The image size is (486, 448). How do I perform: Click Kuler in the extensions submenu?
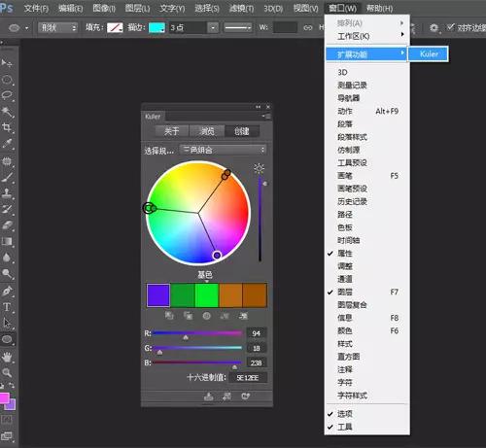pos(429,53)
